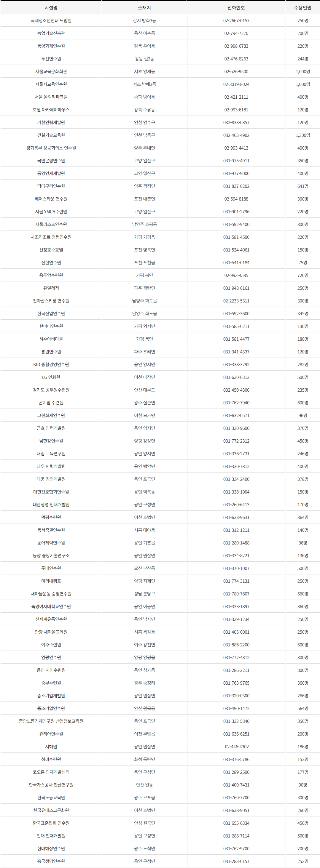Select the 롯데연수원 facility name

(51, 568)
